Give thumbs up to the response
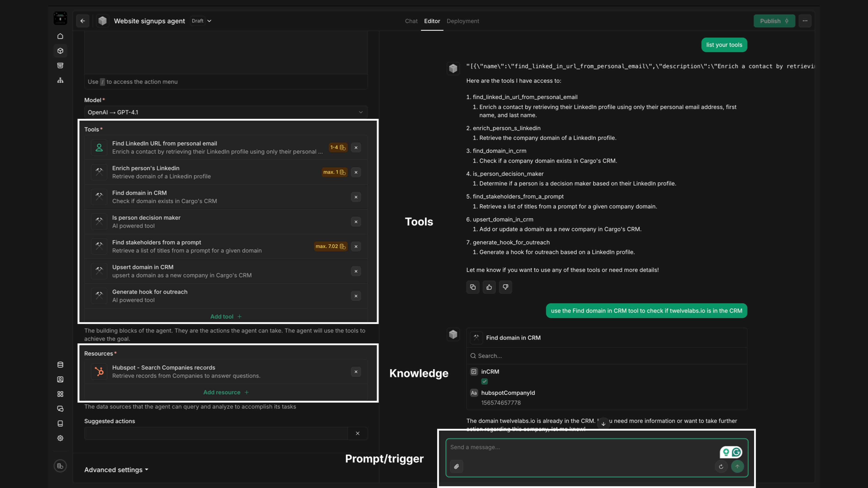This screenshot has width=868, height=488. tap(489, 287)
